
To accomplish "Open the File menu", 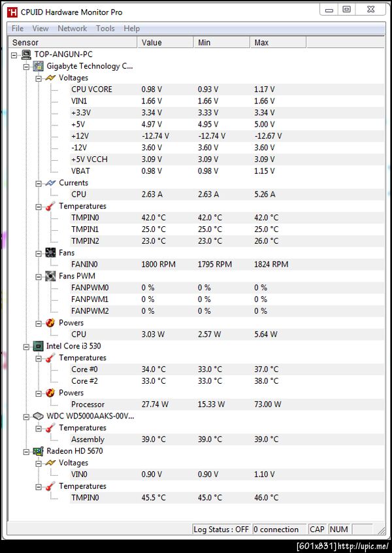I will coord(18,29).
